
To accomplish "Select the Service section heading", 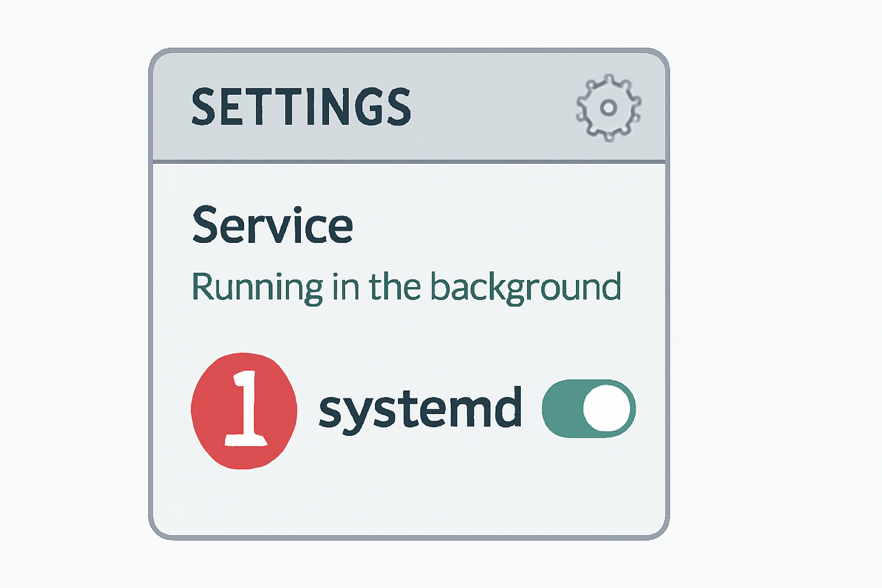I will 273,226.
